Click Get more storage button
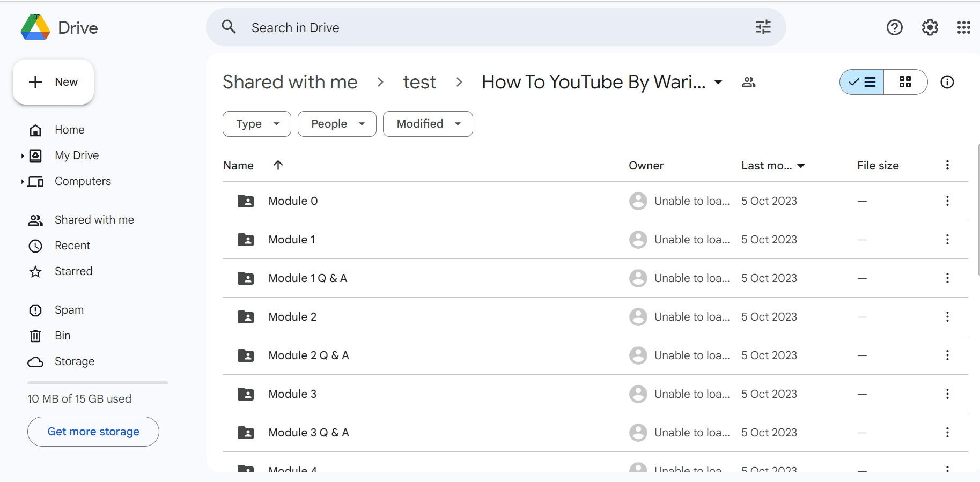Screen dimensions: 980x482 pyautogui.click(x=93, y=432)
